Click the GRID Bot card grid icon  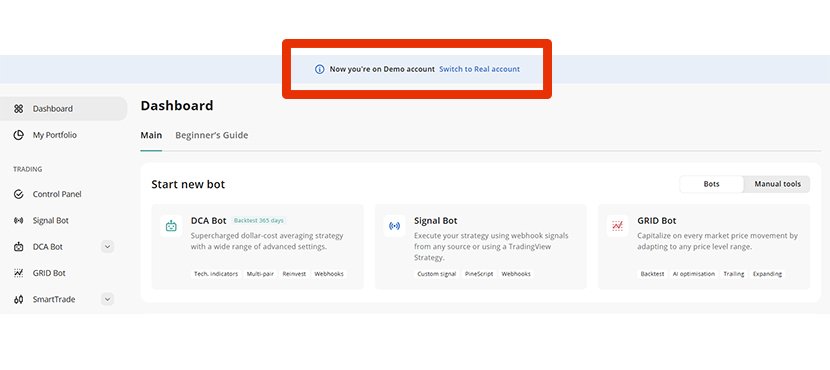pyautogui.click(x=617, y=226)
